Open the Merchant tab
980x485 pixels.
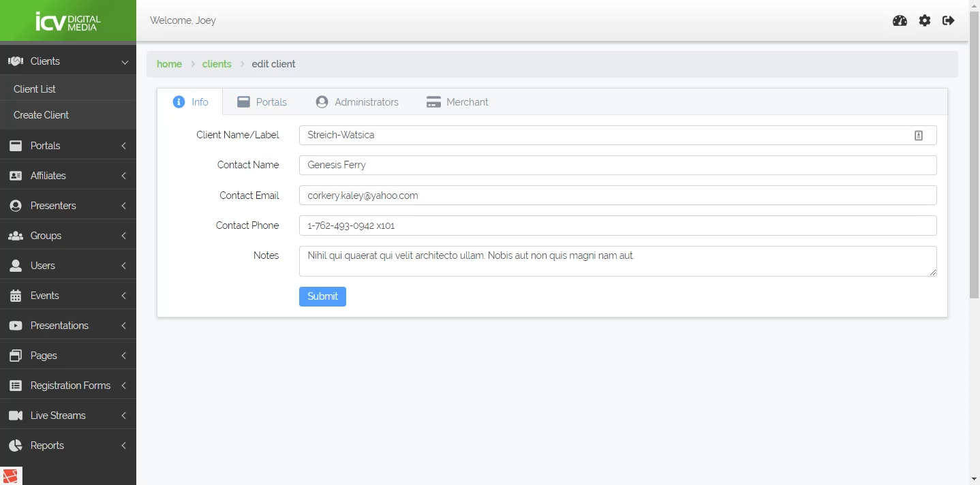(x=457, y=102)
